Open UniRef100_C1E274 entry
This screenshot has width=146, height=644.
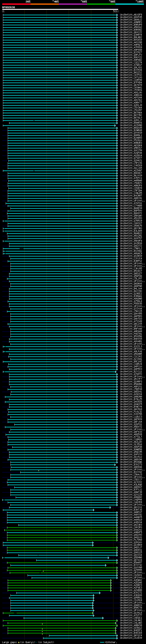(131, 63)
